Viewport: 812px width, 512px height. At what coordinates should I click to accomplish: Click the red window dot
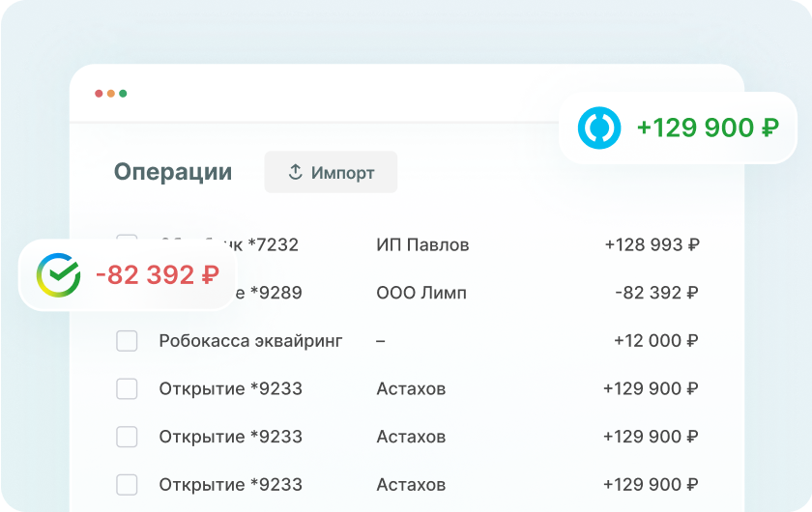tap(99, 94)
